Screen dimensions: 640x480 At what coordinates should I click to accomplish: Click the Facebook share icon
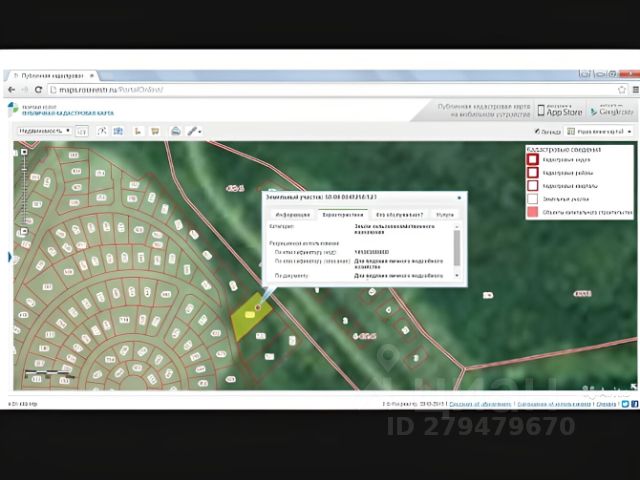634,404
